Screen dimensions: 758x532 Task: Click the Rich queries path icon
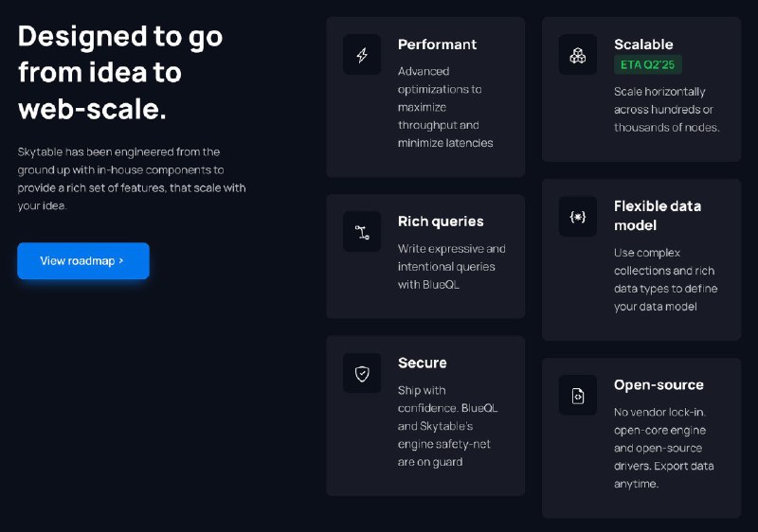[362, 232]
